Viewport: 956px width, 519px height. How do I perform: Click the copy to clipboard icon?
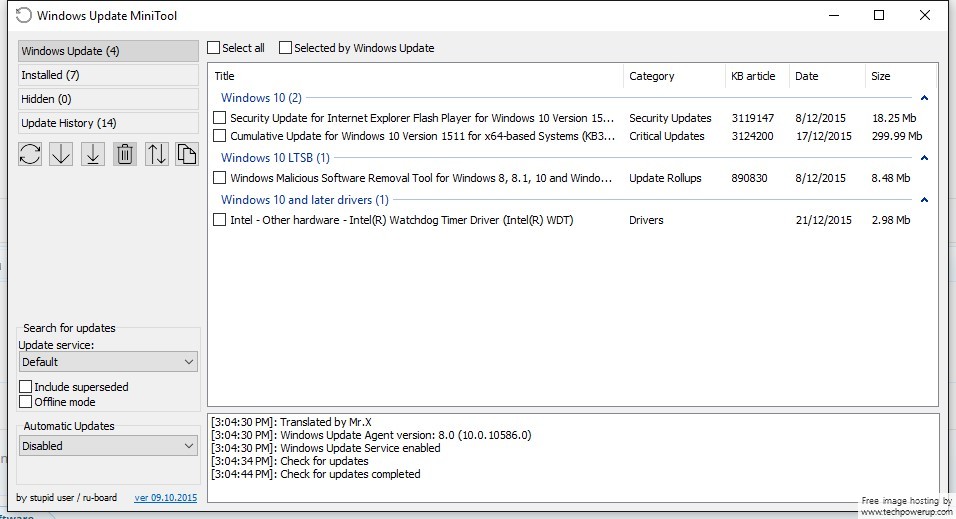pyautogui.click(x=187, y=154)
